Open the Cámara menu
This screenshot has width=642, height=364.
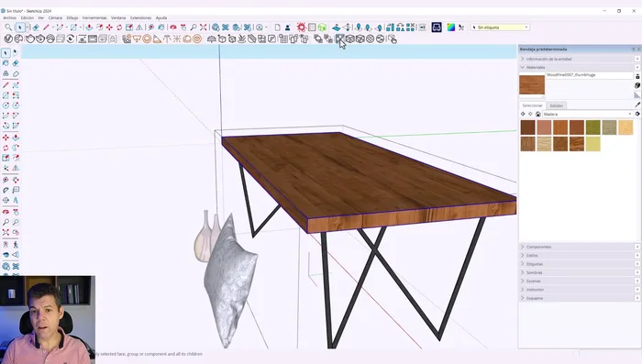pos(55,18)
